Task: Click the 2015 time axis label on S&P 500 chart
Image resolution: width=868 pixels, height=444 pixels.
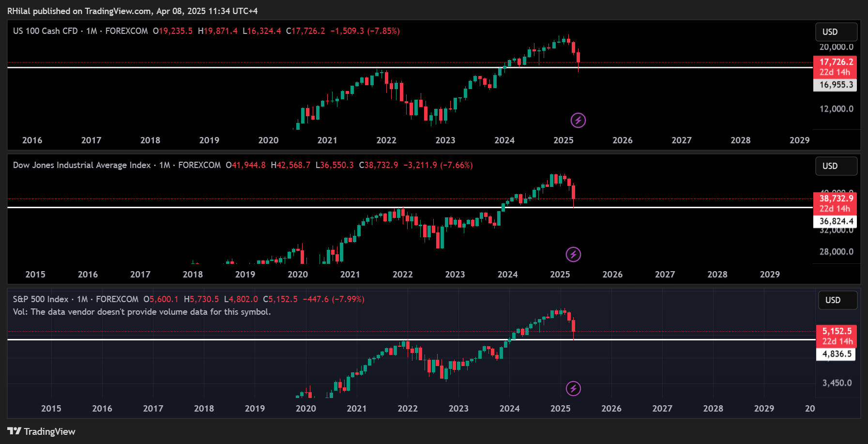Action: point(51,409)
